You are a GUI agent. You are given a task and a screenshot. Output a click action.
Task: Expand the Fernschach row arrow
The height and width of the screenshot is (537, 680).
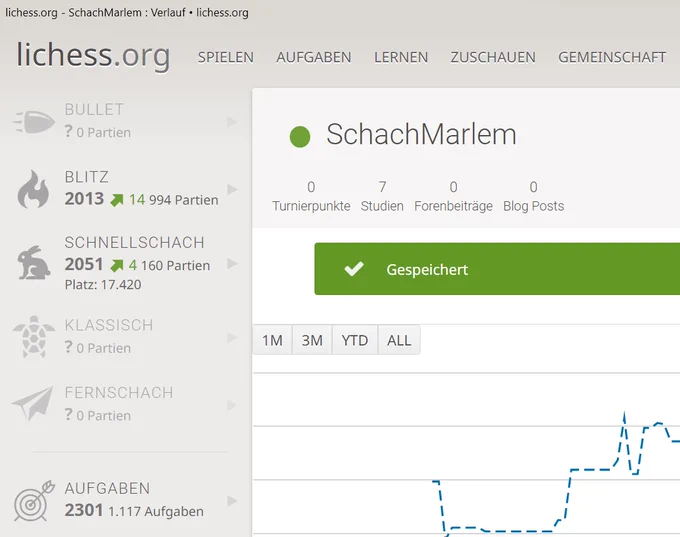(232, 405)
